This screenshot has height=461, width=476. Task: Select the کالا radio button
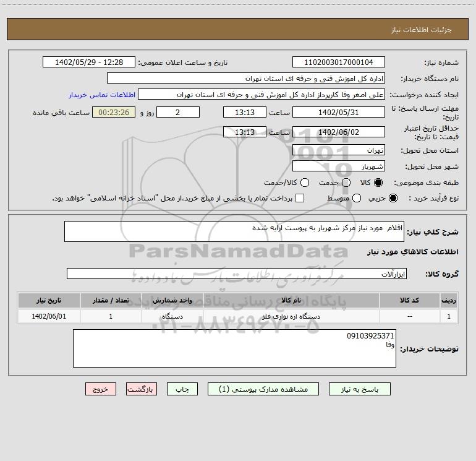378,183
